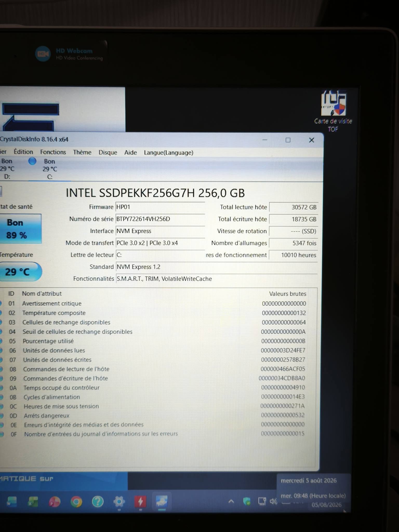Open the question mark help app in taskbar
This screenshot has width=399, height=532.
98,502
